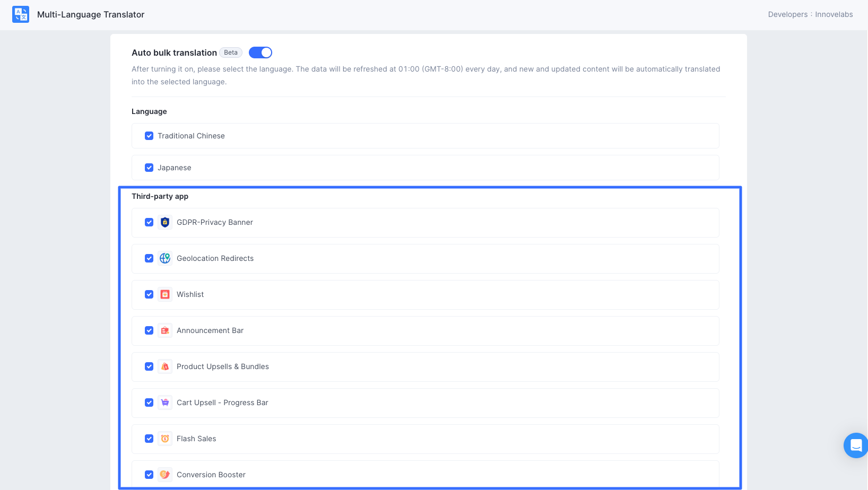
Task: Click the Geolocation Redirects globe icon
Action: [x=165, y=258]
